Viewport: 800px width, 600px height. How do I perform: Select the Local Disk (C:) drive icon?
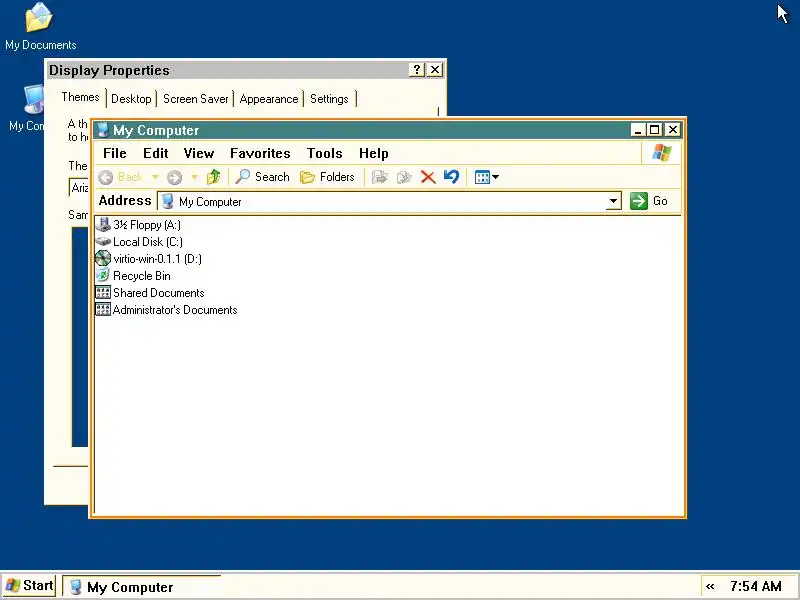coord(103,241)
